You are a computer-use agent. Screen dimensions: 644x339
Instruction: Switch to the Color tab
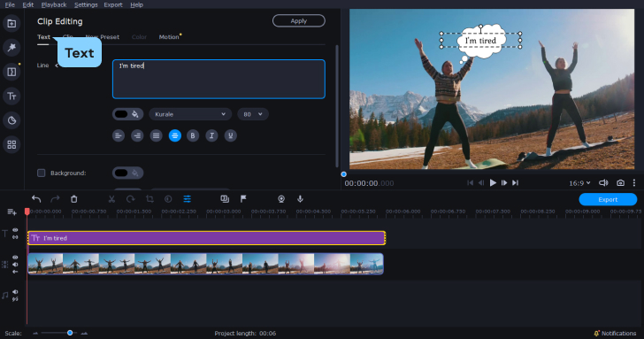tap(139, 37)
